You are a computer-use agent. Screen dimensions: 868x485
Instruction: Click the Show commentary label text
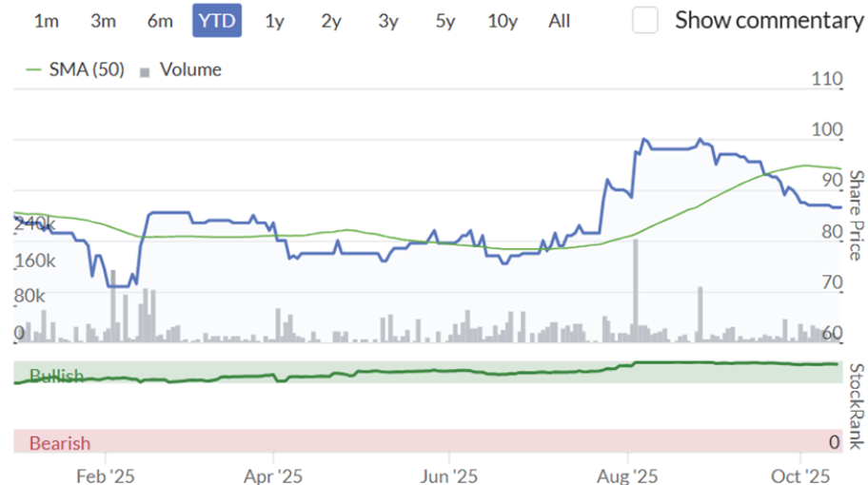pyautogui.click(x=768, y=20)
